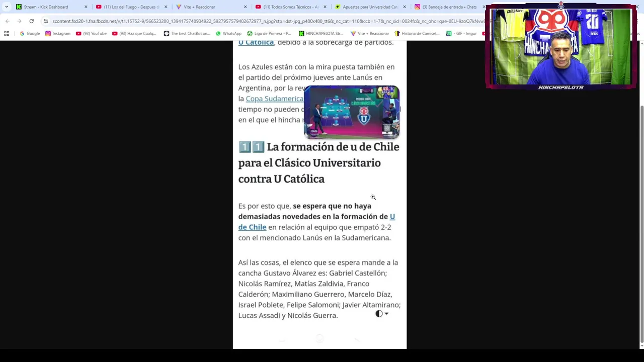
Task: Open the GIF - Imgur bookmark
Action: (461, 34)
